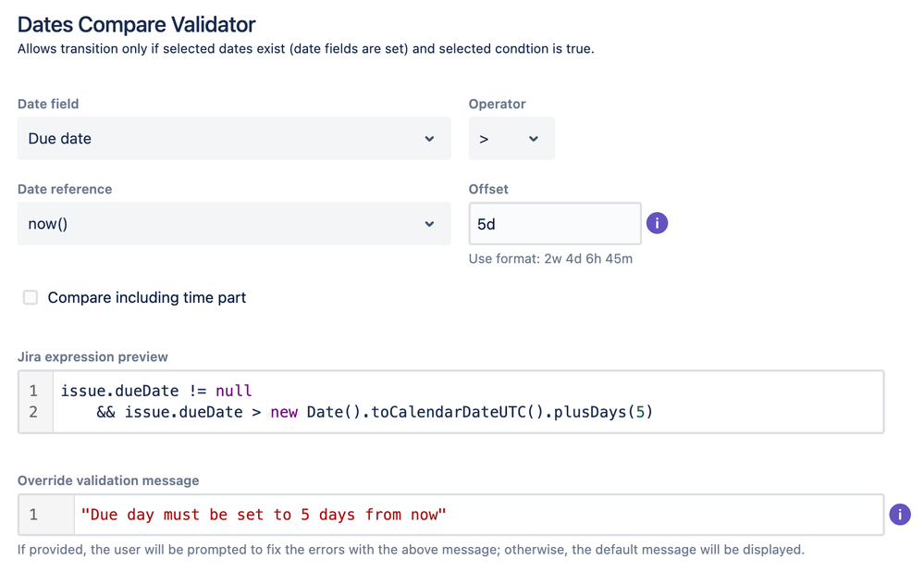Click the Operator dropdown arrow

click(x=535, y=138)
